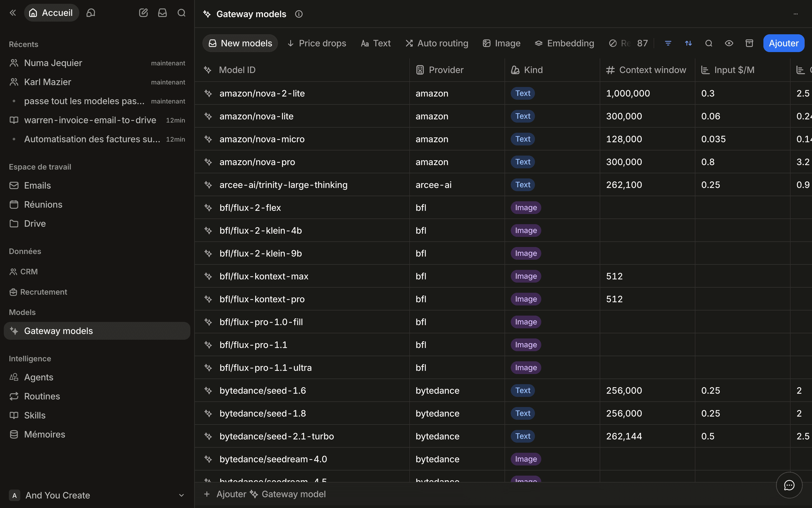This screenshot has width=812, height=508.
Task: Switch to the Auto routing view tab
Action: [x=436, y=43]
